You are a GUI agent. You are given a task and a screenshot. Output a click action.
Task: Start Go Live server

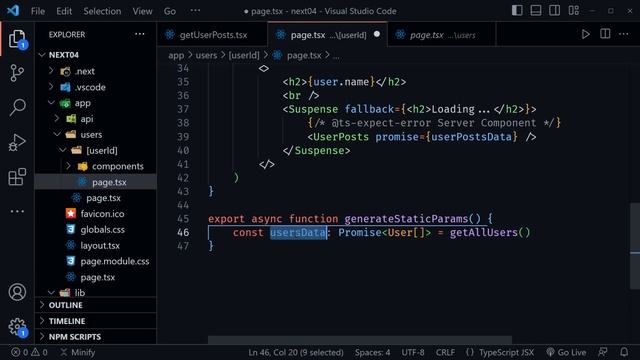(566, 352)
